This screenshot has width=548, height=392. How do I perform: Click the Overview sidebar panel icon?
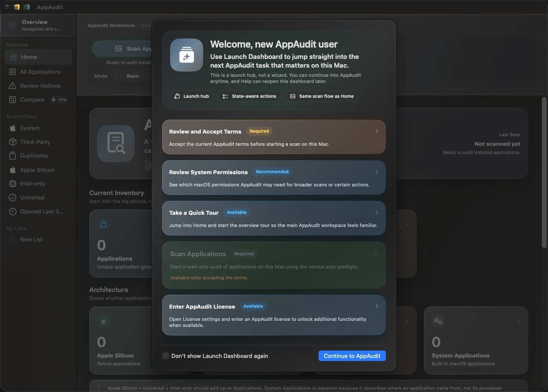tap(12, 25)
